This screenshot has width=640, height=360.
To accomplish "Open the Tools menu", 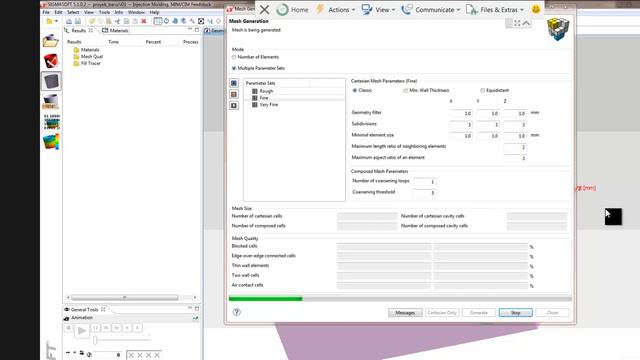I will (x=104, y=12).
